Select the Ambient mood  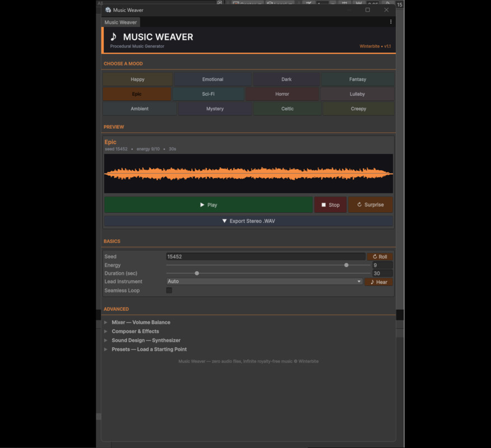click(x=139, y=109)
